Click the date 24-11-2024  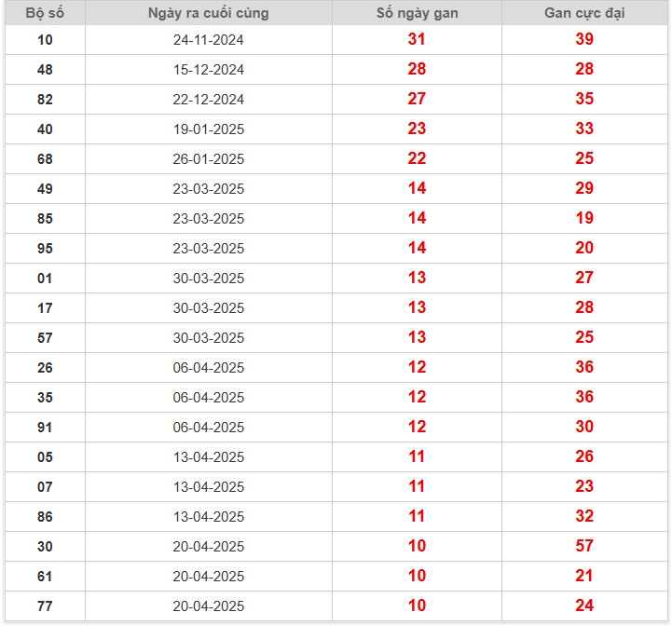[209, 40]
